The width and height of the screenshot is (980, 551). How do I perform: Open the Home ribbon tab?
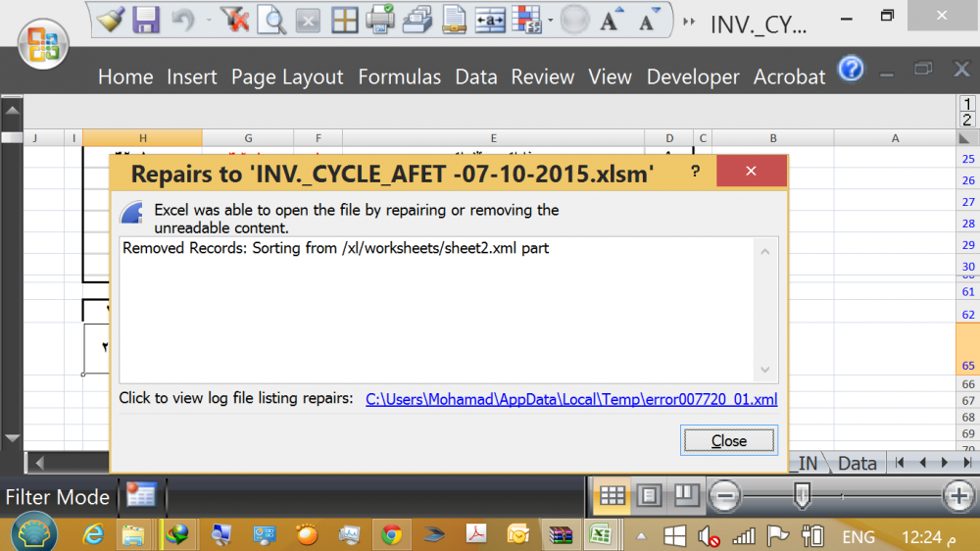point(125,76)
